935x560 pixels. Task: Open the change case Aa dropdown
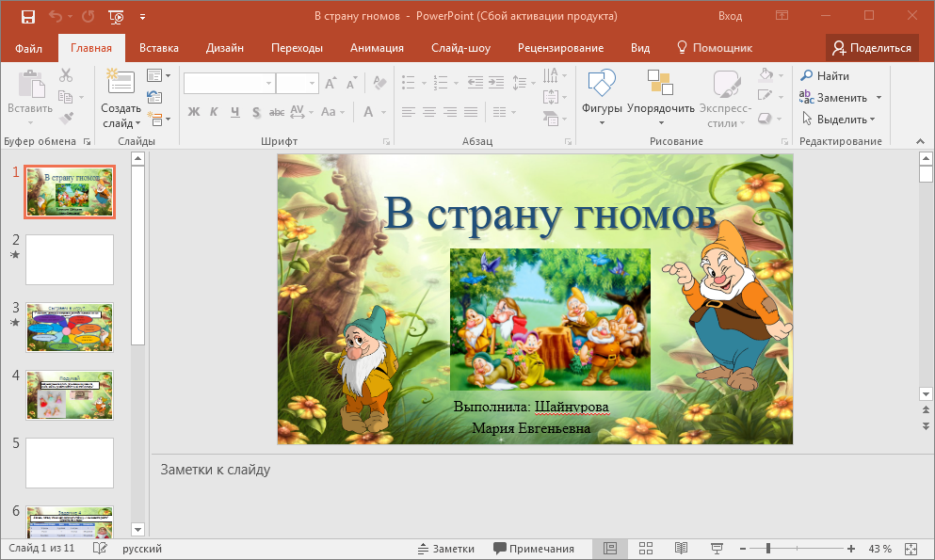coord(332,111)
